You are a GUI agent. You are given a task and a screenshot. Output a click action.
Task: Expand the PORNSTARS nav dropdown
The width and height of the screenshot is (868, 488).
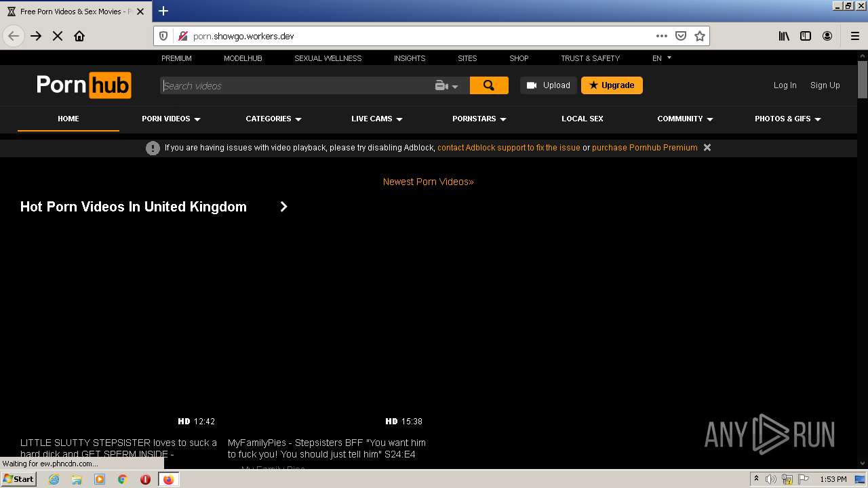click(479, 119)
